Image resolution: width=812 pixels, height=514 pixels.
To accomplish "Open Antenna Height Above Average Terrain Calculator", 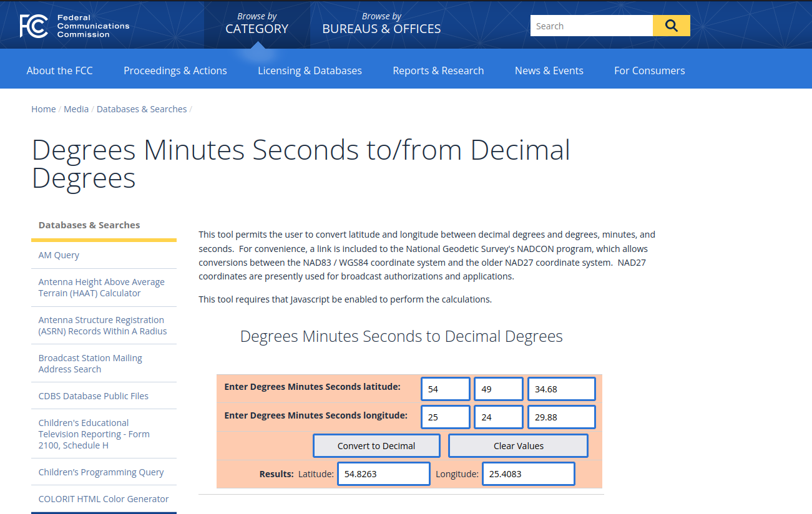I will point(102,288).
